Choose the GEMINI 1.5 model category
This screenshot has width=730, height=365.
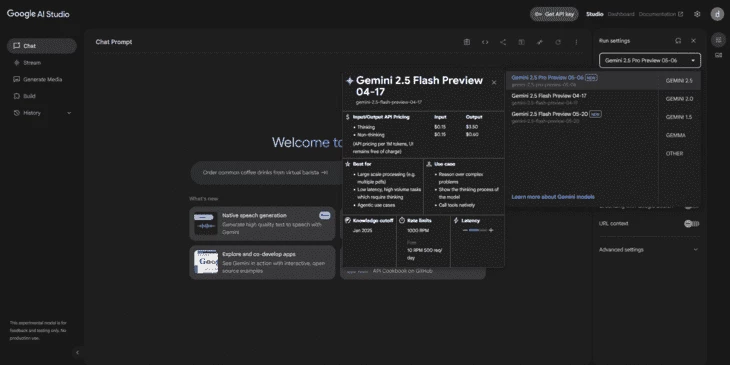click(x=679, y=117)
